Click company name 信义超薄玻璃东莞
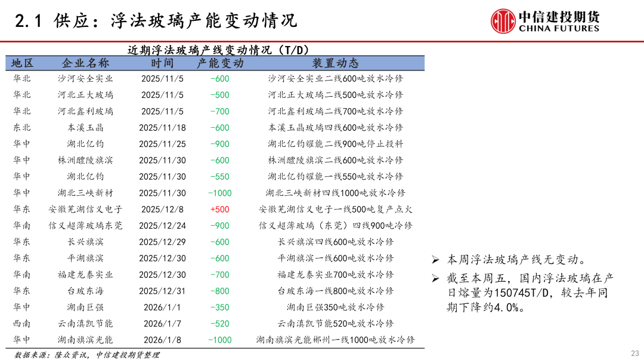Screen dimensions: 644x363 85,226
